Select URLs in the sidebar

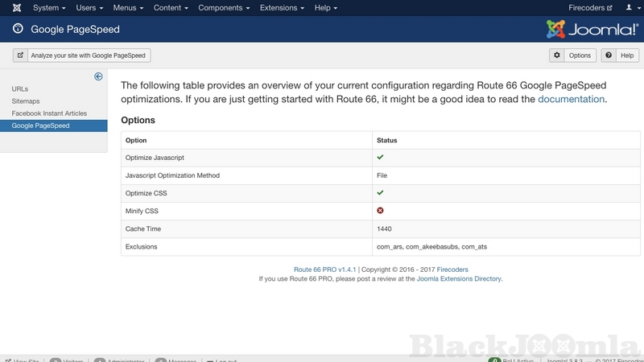(x=20, y=89)
